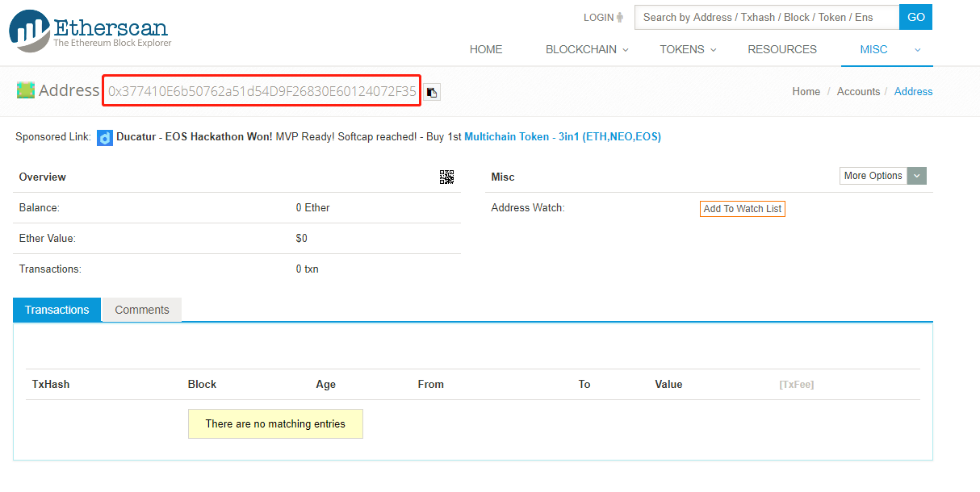980x492 pixels.
Task: Open Multichain Token 3in1 link
Action: click(563, 137)
